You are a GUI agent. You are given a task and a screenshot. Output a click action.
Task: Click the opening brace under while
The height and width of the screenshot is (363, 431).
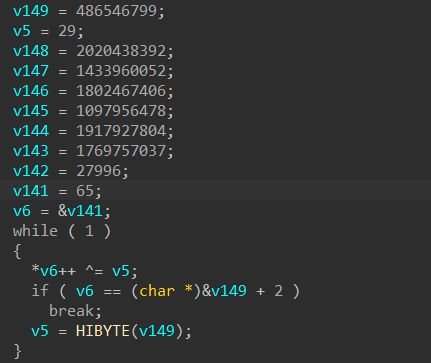(17, 251)
